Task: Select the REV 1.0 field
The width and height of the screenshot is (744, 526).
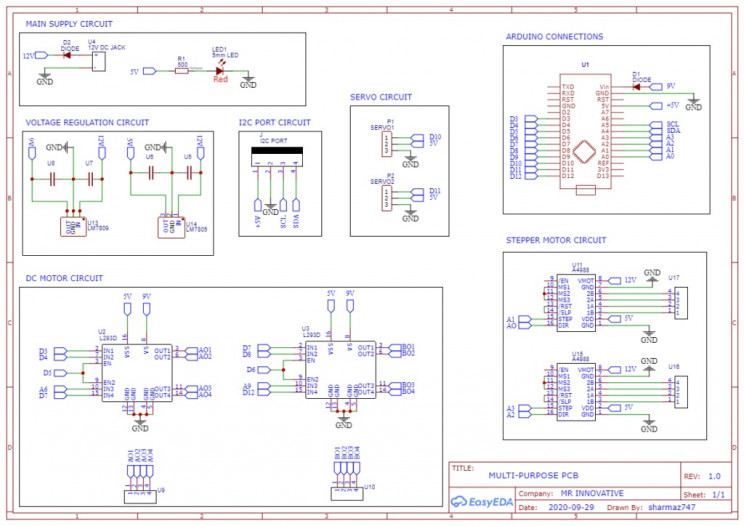Action: coord(702,476)
